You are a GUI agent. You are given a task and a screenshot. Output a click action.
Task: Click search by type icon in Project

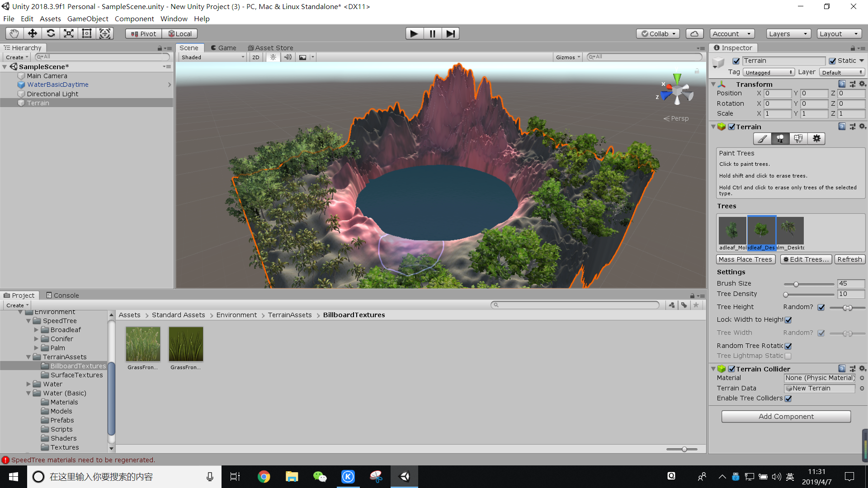tap(672, 305)
